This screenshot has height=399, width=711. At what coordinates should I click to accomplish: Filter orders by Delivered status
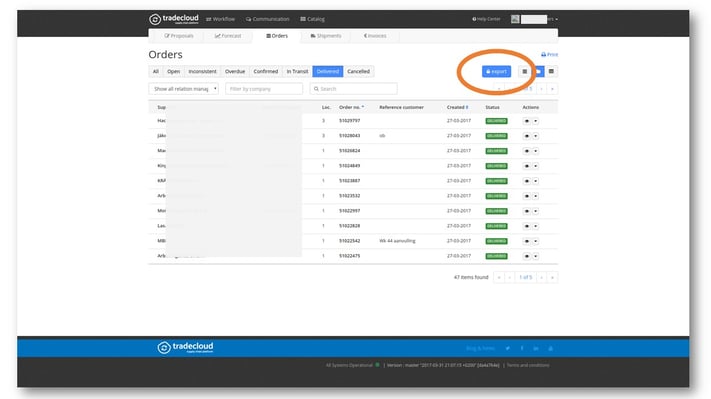pyautogui.click(x=327, y=71)
